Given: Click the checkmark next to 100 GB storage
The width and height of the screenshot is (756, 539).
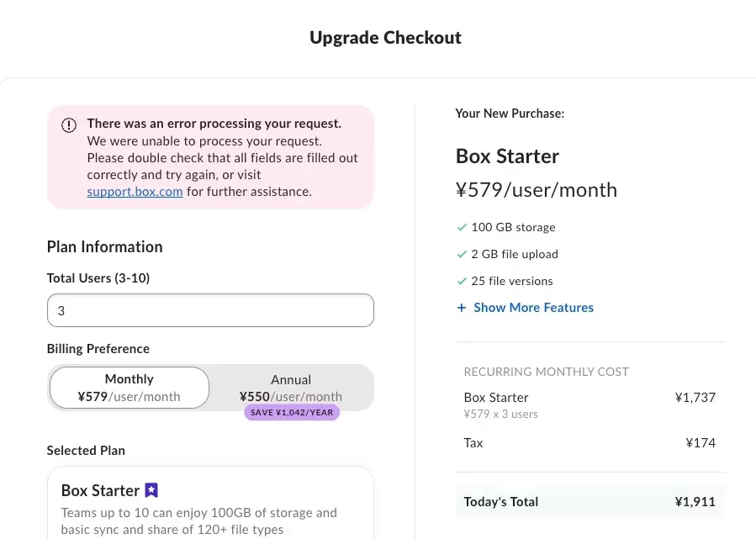Looking at the screenshot, I should tap(462, 227).
